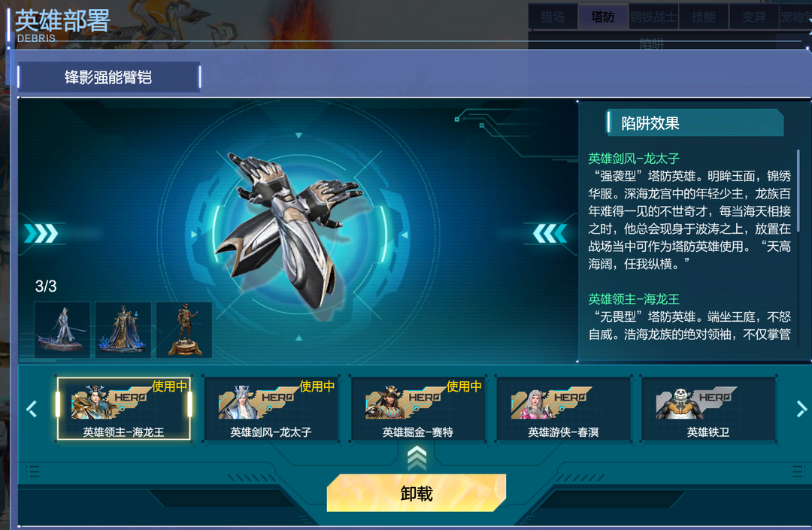Select the 英雄领主-海龙王 hero card
The height and width of the screenshot is (530, 812).
click(124, 409)
